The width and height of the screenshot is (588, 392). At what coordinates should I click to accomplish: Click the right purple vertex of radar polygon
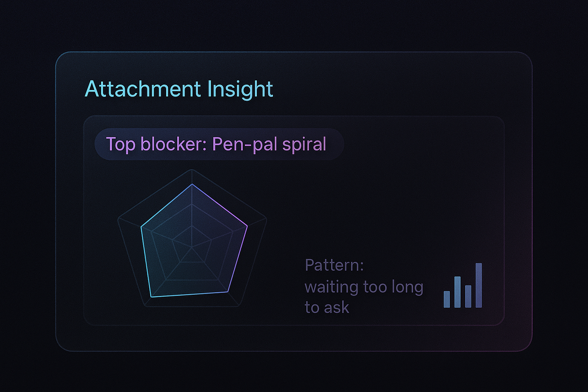click(247, 226)
